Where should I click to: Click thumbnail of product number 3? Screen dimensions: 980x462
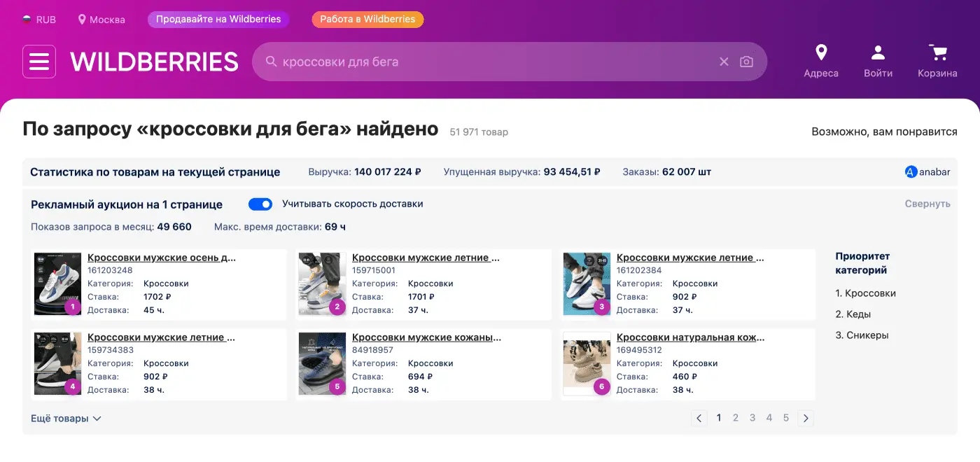(587, 284)
